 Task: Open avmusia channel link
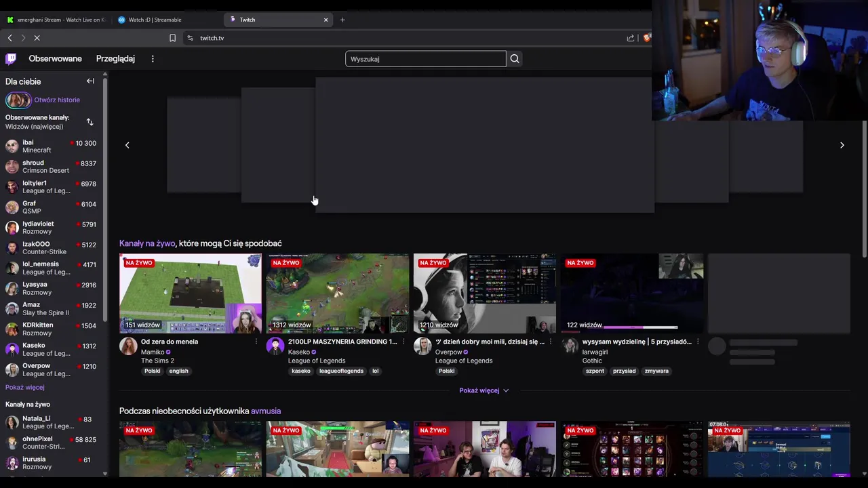coord(266,411)
